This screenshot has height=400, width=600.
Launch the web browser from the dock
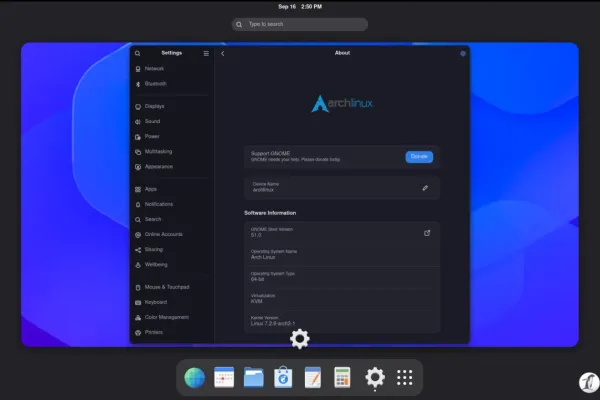[x=194, y=377]
